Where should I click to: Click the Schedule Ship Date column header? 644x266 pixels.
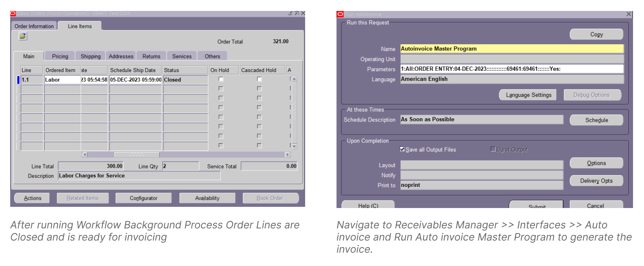click(136, 70)
